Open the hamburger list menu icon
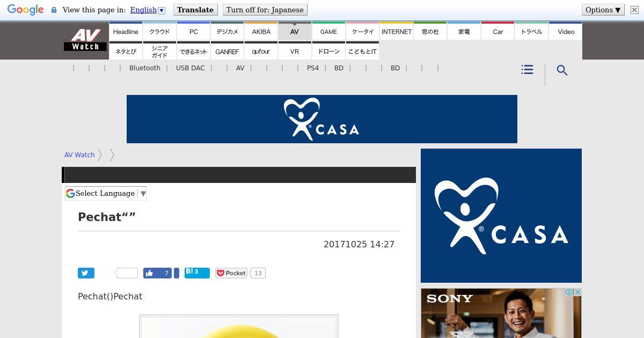The image size is (644, 338). (x=527, y=70)
